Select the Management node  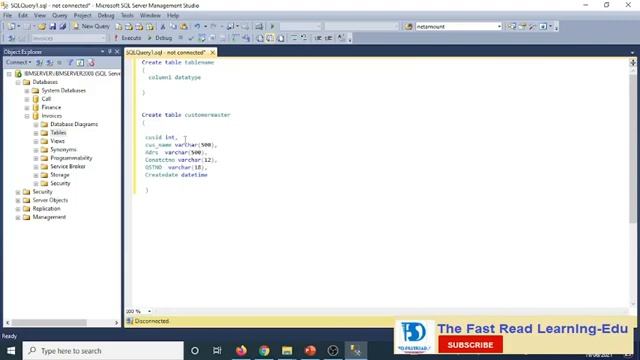click(49, 217)
